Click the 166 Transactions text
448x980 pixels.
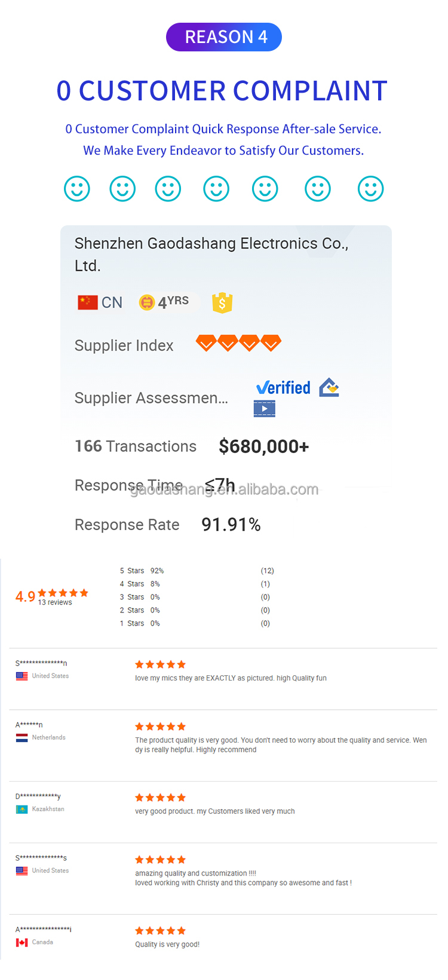pyautogui.click(x=136, y=446)
